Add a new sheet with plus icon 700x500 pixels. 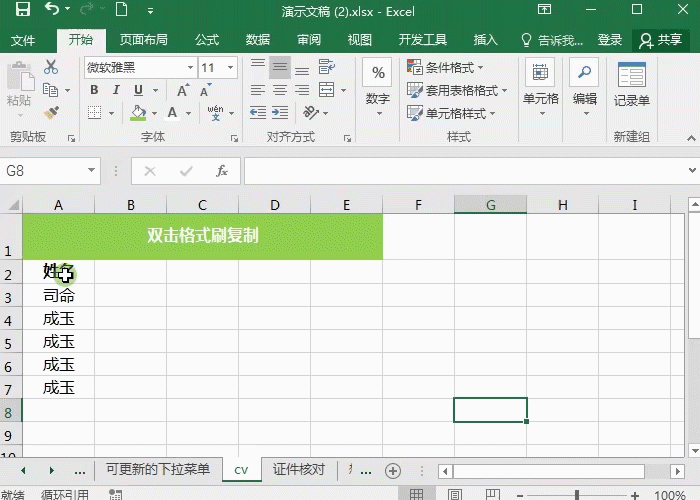click(x=393, y=470)
